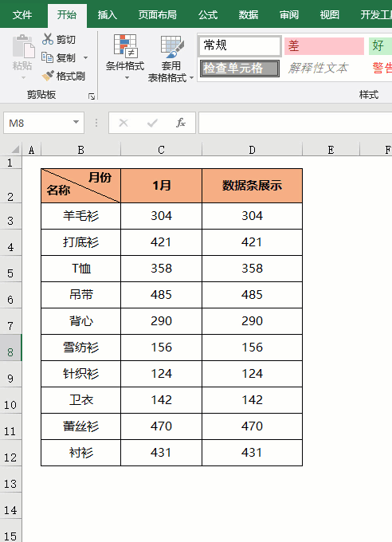Click the Paste clipboard icon
Screen dimensions: 392x542
pyautogui.click(x=23, y=46)
